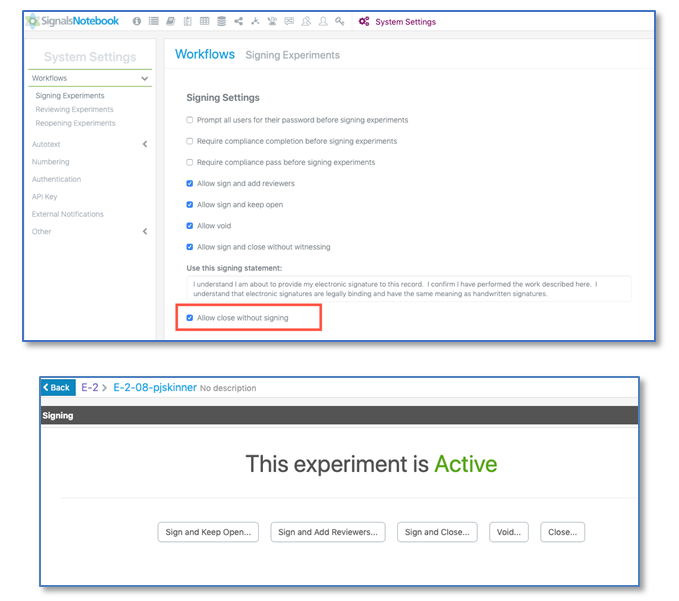Screen dimensions: 679x601
Task: Go back using the Back button
Action: [x=57, y=387]
